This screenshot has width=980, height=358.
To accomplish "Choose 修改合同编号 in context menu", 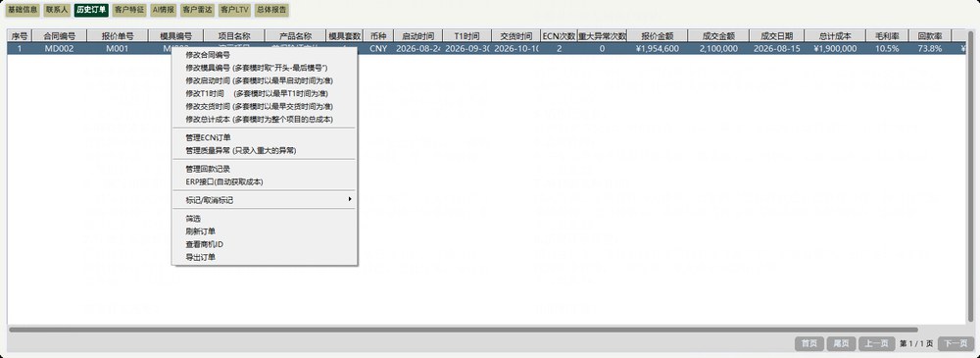I will tap(265, 55).
